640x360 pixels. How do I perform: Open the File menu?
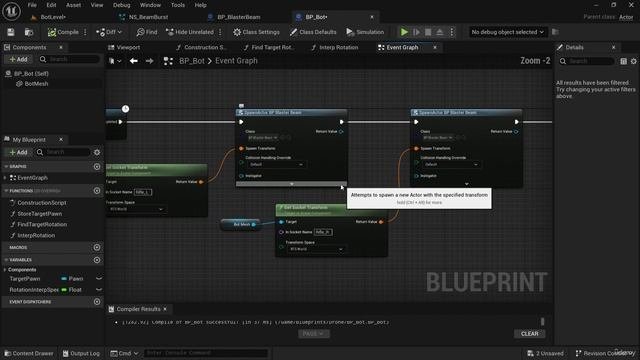click(32, 5)
